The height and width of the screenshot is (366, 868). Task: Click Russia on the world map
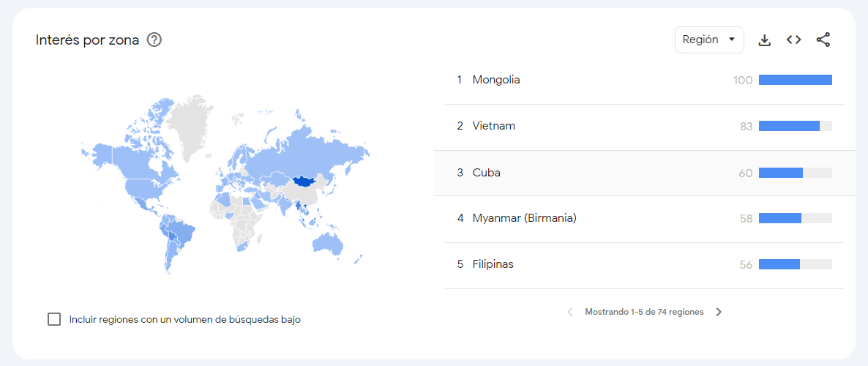point(312,152)
